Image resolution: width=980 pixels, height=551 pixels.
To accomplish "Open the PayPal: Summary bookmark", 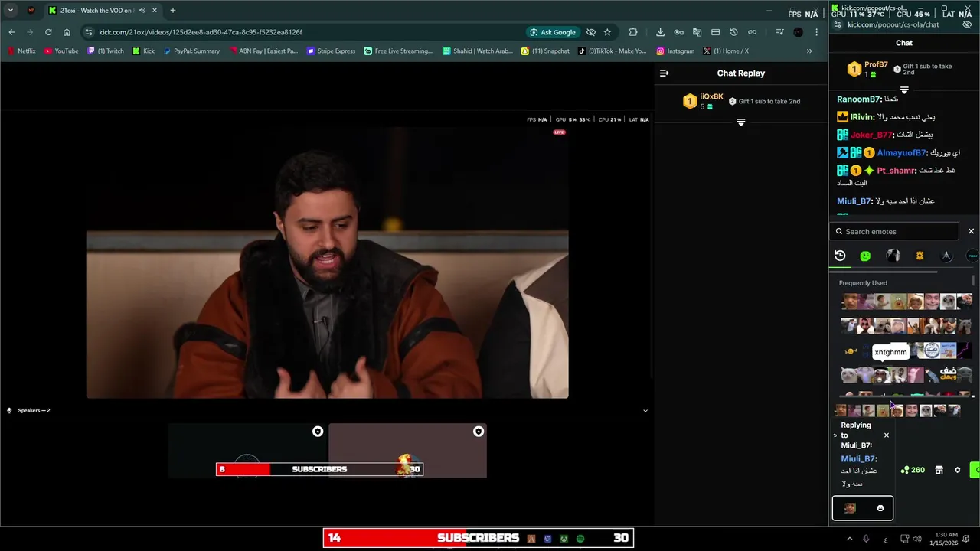I will coord(191,51).
